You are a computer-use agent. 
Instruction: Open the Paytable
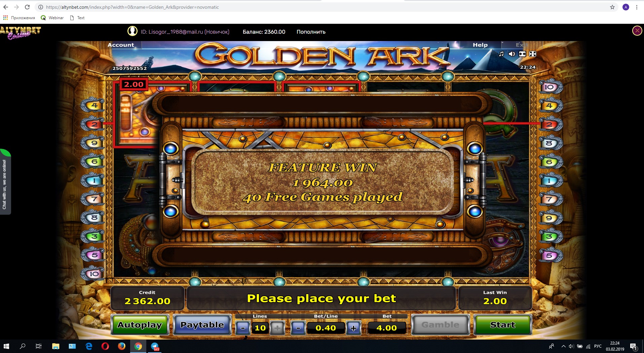coord(202,325)
